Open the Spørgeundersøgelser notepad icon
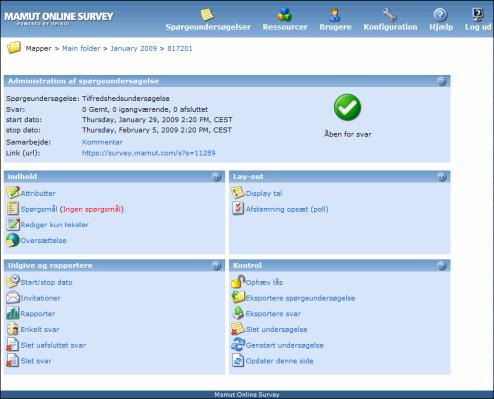This screenshot has width=494, height=399. (207, 15)
